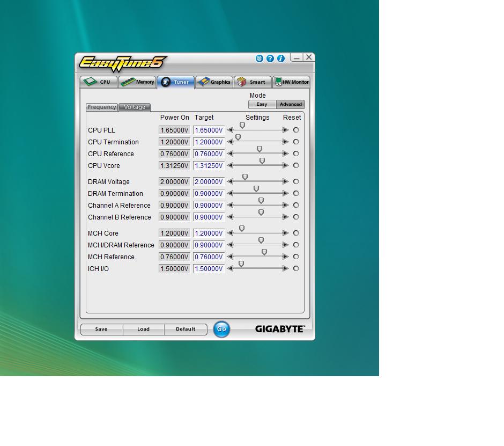
Task: Switch to the Frequency sub-tab
Action: (102, 107)
